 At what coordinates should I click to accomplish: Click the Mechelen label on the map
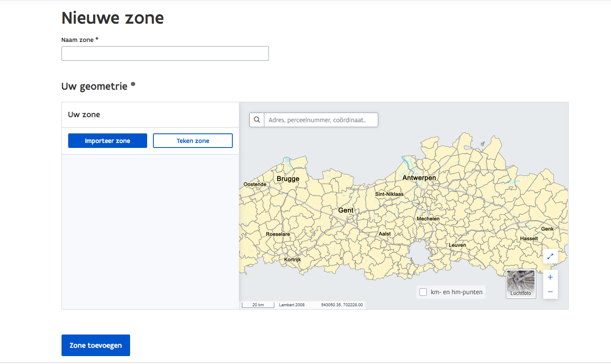[x=428, y=219]
